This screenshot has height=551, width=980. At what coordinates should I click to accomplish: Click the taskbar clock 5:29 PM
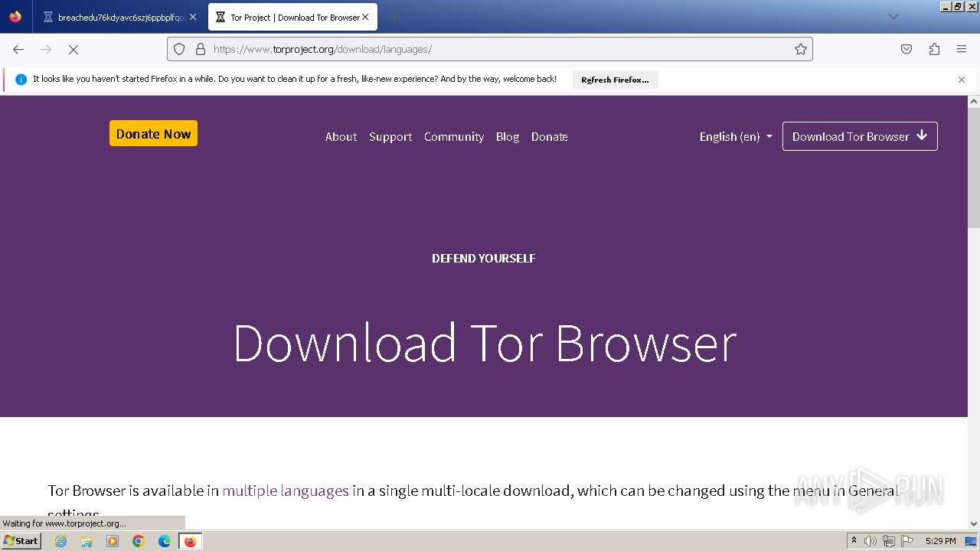point(940,541)
